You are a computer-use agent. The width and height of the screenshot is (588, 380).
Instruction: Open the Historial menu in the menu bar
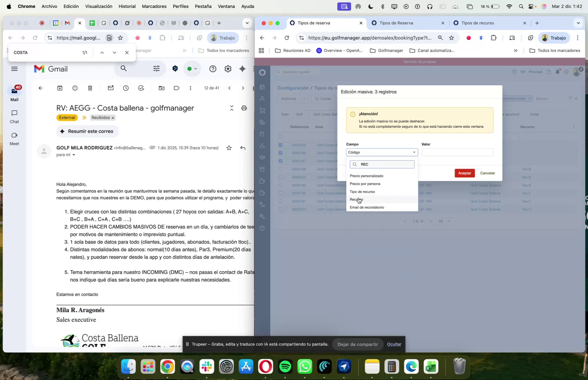(x=127, y=6)
